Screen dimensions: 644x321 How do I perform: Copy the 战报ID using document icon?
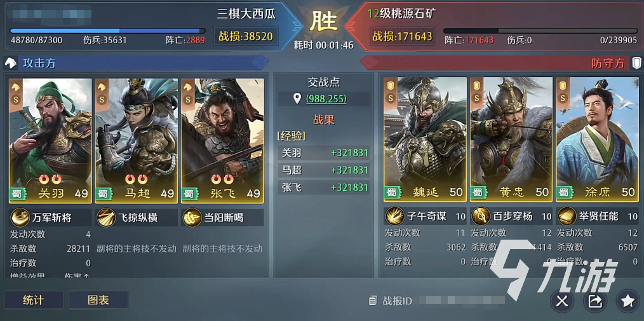tap(373, 301)
